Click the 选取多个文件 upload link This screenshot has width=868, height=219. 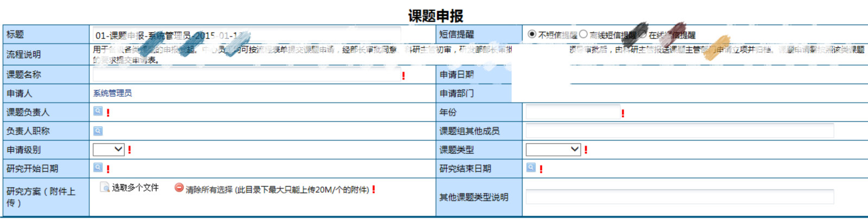[135, 188]
